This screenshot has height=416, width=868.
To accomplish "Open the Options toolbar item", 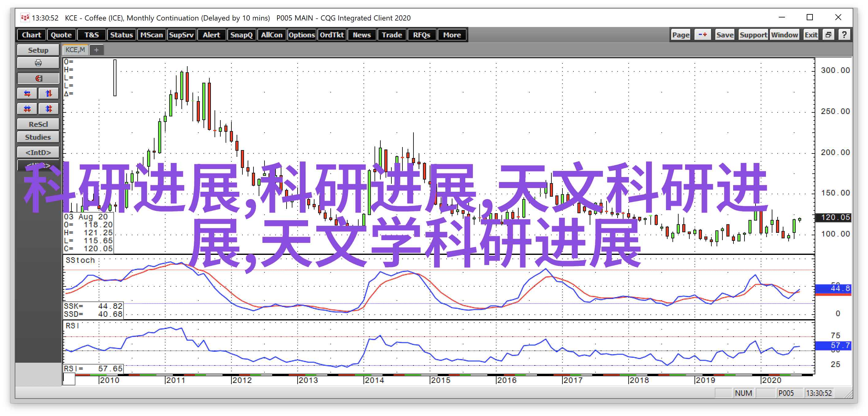I will coord(301,35).
